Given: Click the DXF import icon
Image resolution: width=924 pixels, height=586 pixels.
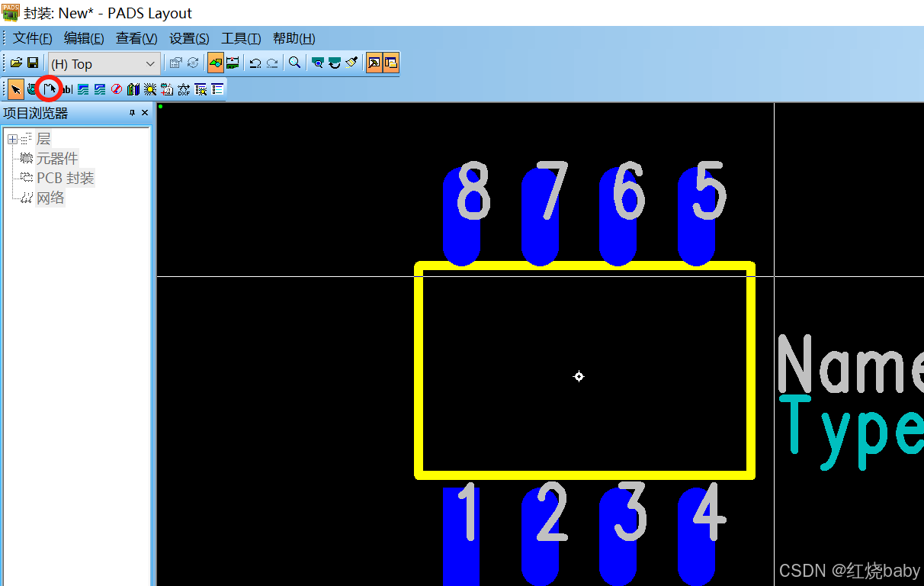Looking at the screenshot, I should pyautogui.click(x=183, y=89).
